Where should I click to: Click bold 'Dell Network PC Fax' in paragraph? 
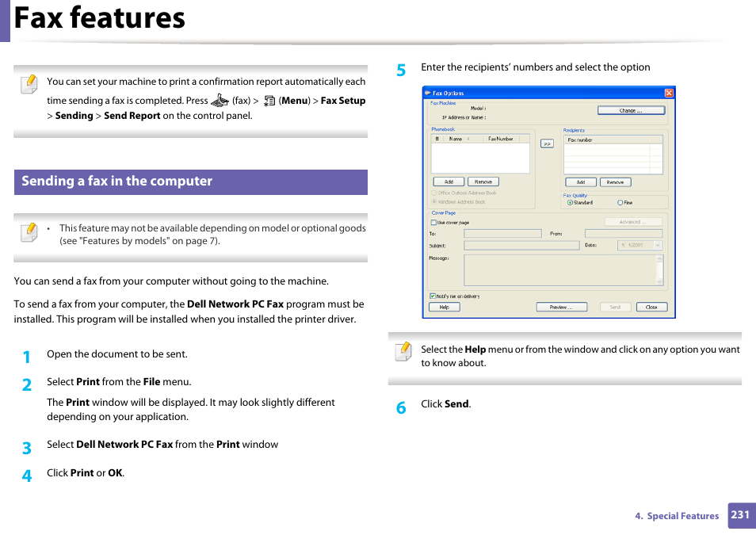tap(235, 304)
